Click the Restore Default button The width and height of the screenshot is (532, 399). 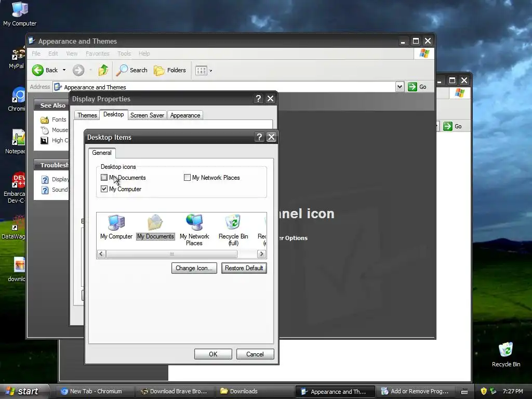pyautogui.click(x=244, y=268)
